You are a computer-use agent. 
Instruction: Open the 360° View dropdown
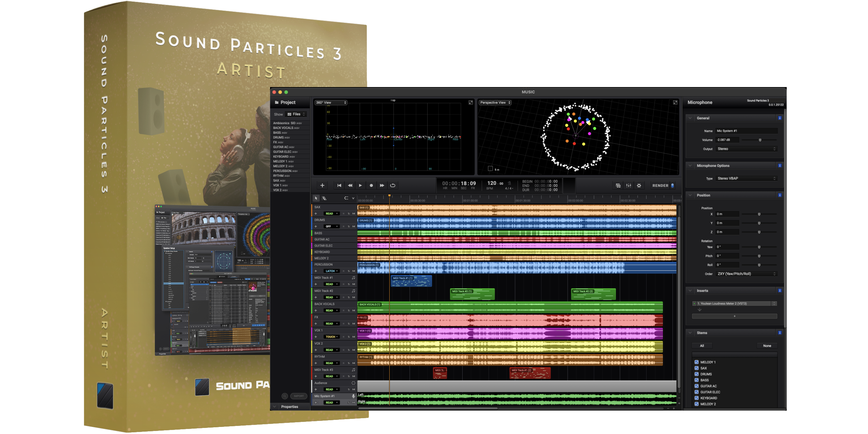pyautogui.click(x=330, y=103)
